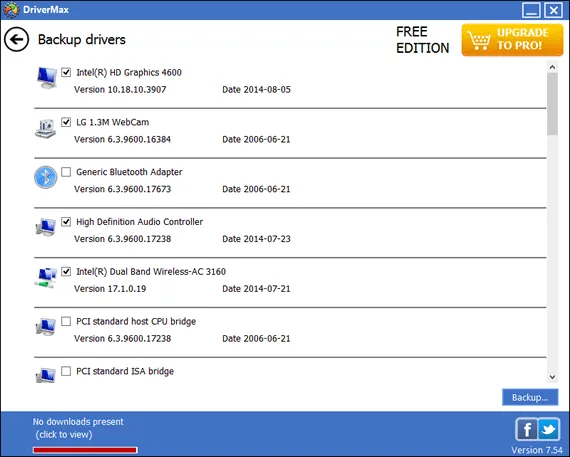Check PCI standard host CPU bridge

pyautogui.click(x=66, y=321)
